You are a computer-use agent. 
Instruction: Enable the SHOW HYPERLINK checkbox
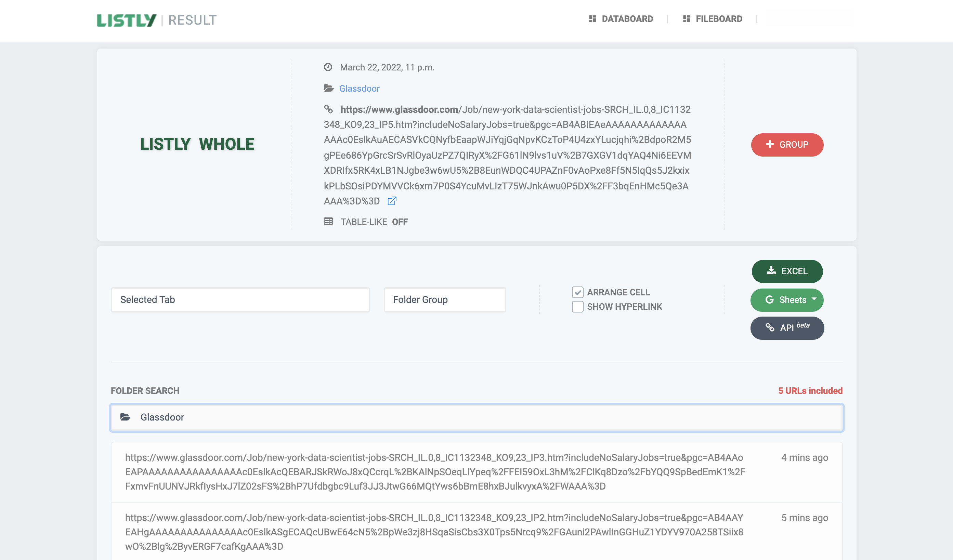577,306
